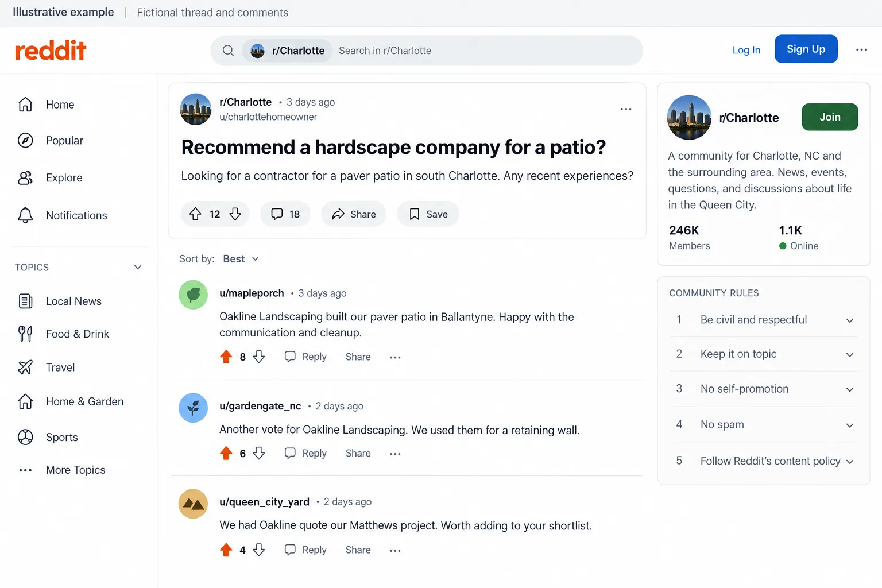Upvote u/gardengate_nc's comment
Viewport: 882px width, 588px height.
coord(226,454)
